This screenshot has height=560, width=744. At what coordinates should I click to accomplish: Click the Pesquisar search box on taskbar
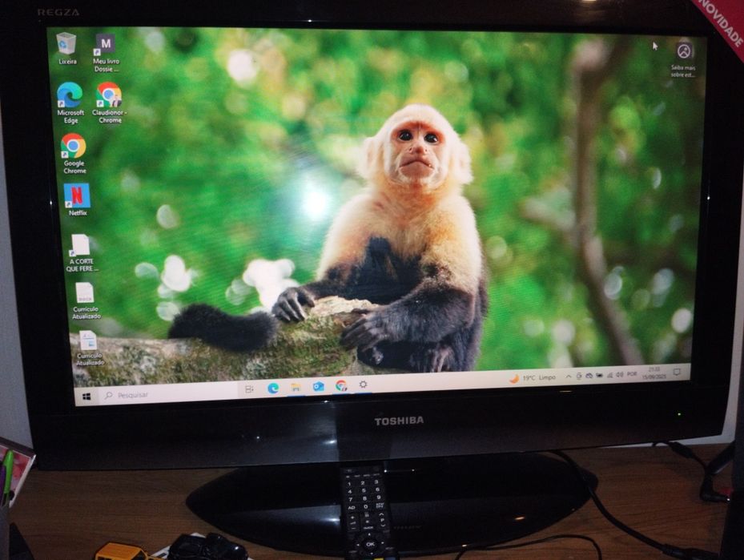(169, 393)
